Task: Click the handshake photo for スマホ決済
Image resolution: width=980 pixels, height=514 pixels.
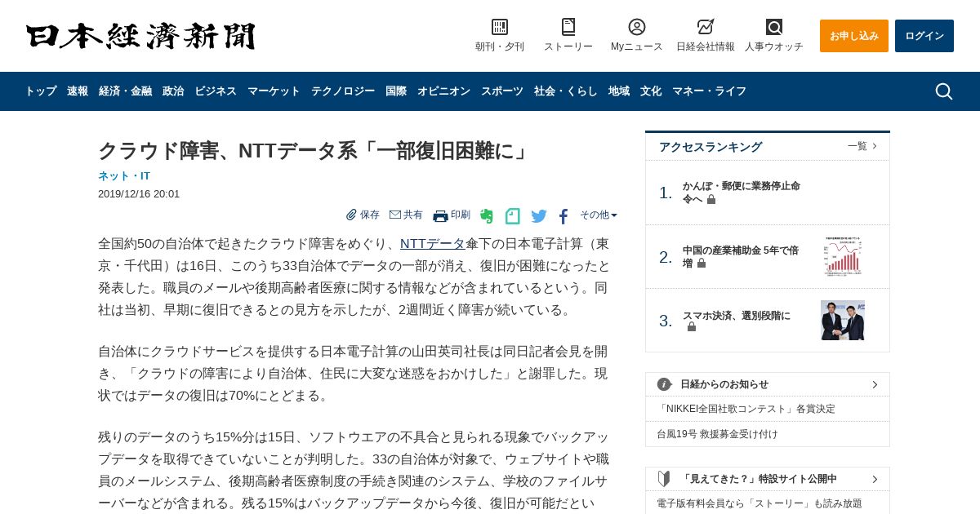Action: [843, 320]
